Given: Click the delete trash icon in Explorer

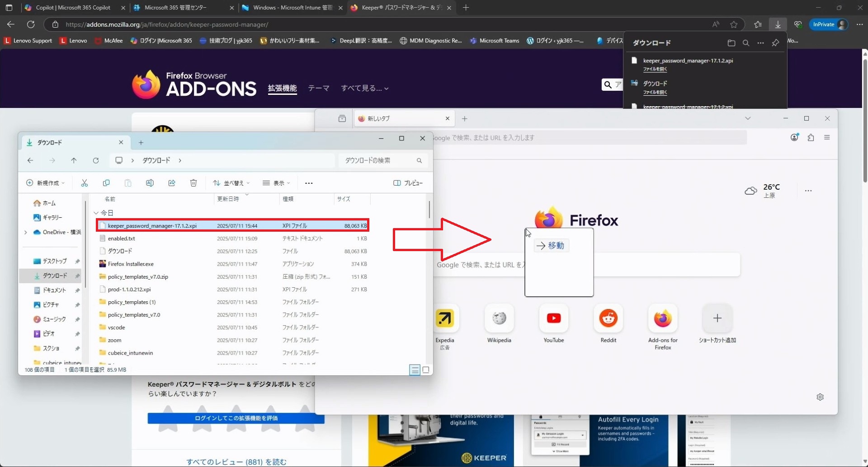Looking at the screenshot, I should [193, 183].
